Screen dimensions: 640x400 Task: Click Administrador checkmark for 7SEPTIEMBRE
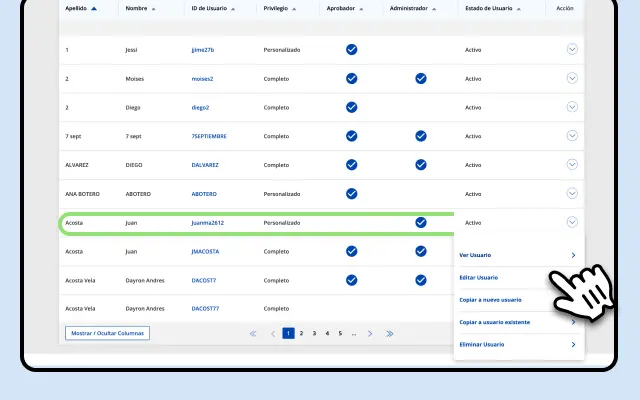[x=421, y=136]
